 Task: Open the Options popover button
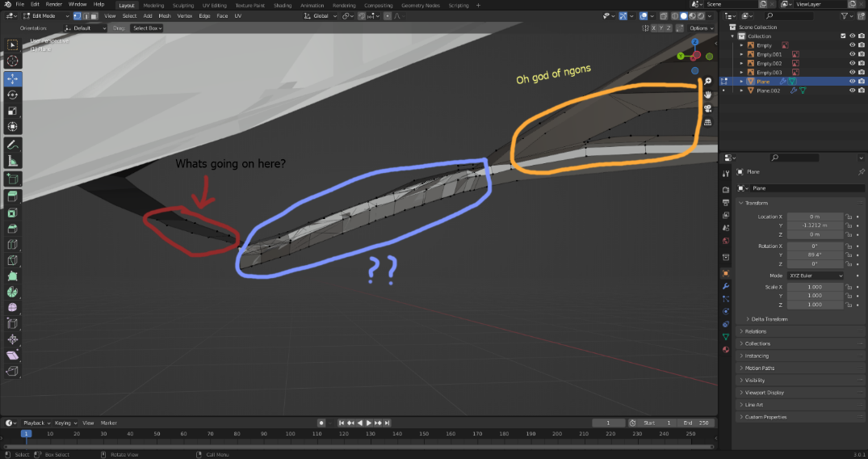(x=701, y=27)
